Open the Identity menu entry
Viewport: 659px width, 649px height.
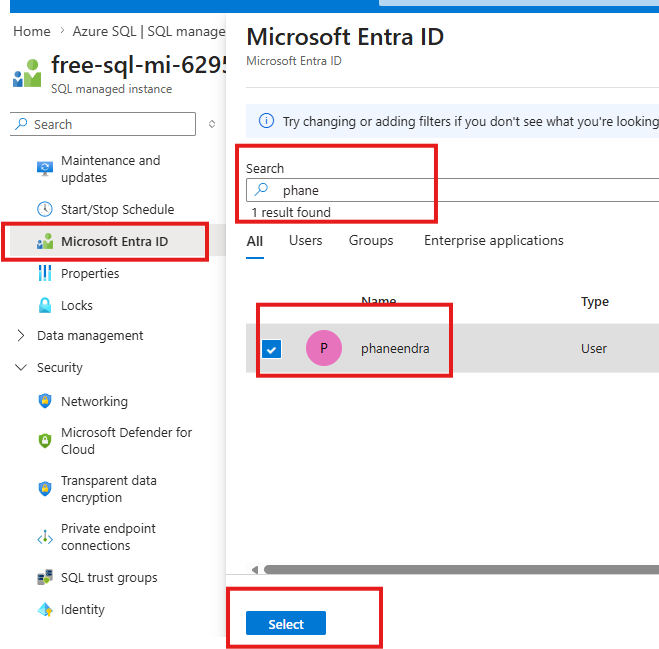tap(82, 609)
